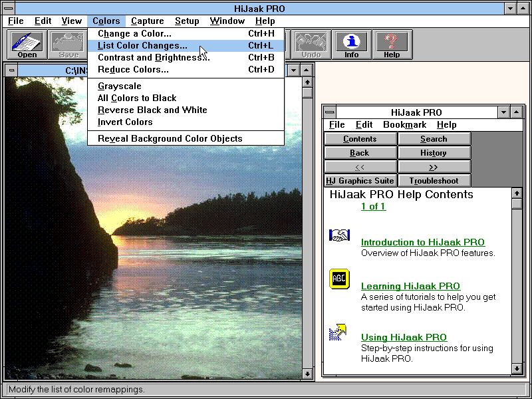Click the Open toolbar icon
The height and width of the screenshot is (399, 532).
(x=27, y=45)
